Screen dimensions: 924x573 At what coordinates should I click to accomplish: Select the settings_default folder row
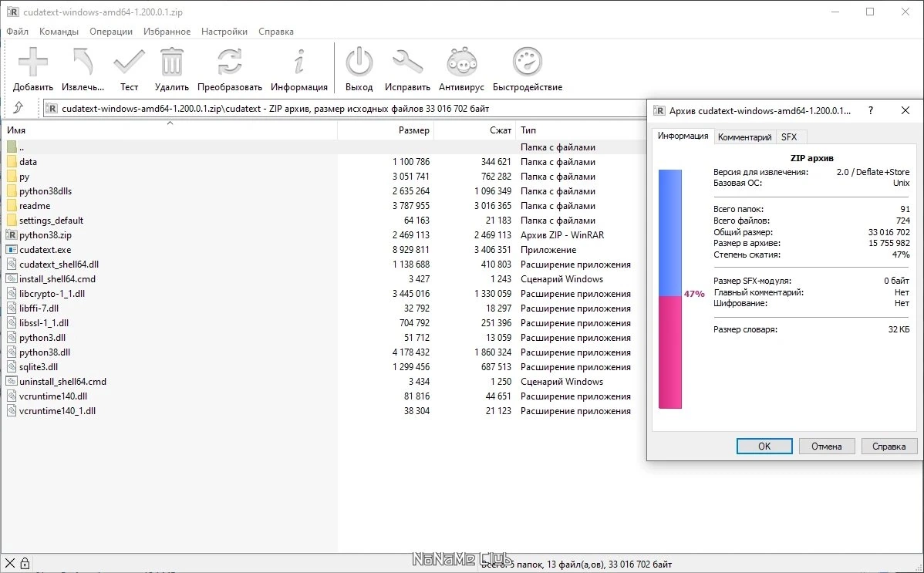[323, 221]
